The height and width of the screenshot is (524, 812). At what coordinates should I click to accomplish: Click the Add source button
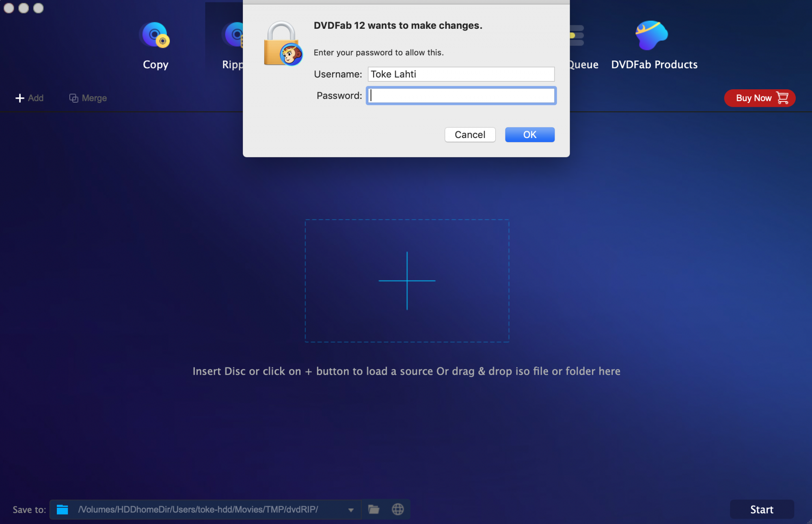click(29, 98)
